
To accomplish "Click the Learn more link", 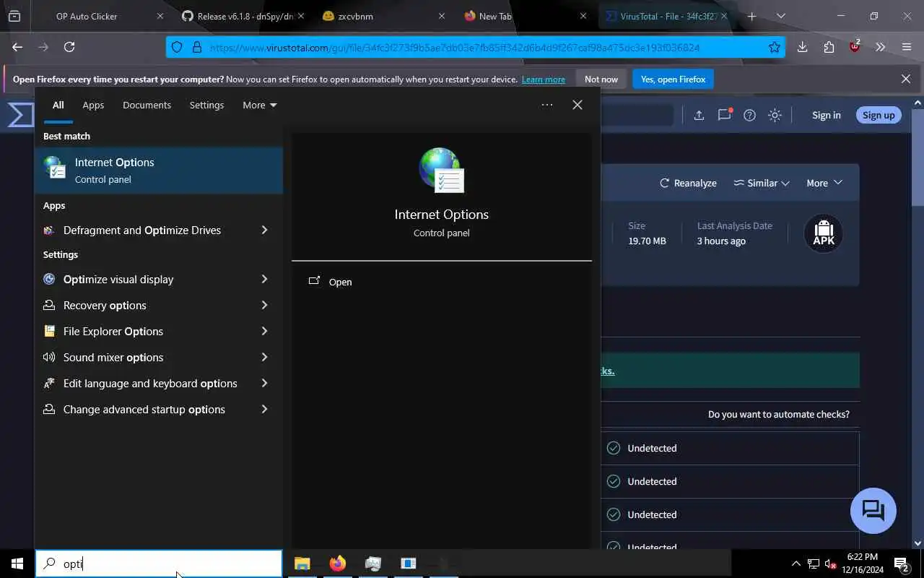I will coord(544,79).
